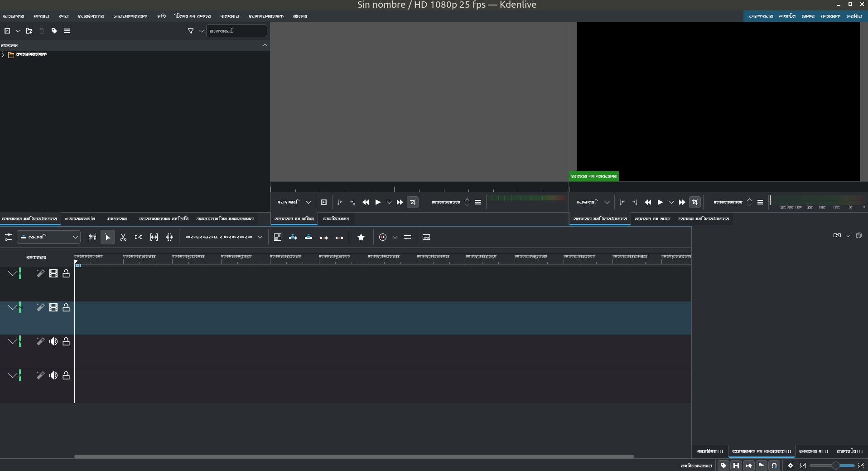Click the subtitle tool icon in timeline toolbar

click(x=426, y=237)
